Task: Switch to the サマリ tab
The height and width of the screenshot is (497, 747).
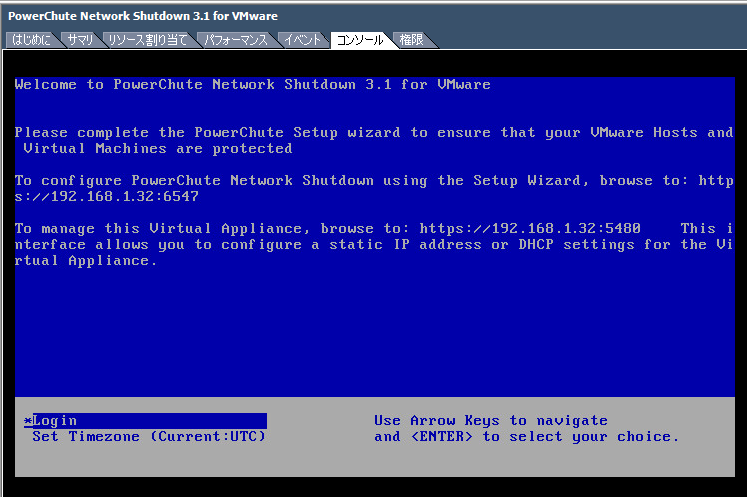Action: pyautogui.click(x=81, y=40)
